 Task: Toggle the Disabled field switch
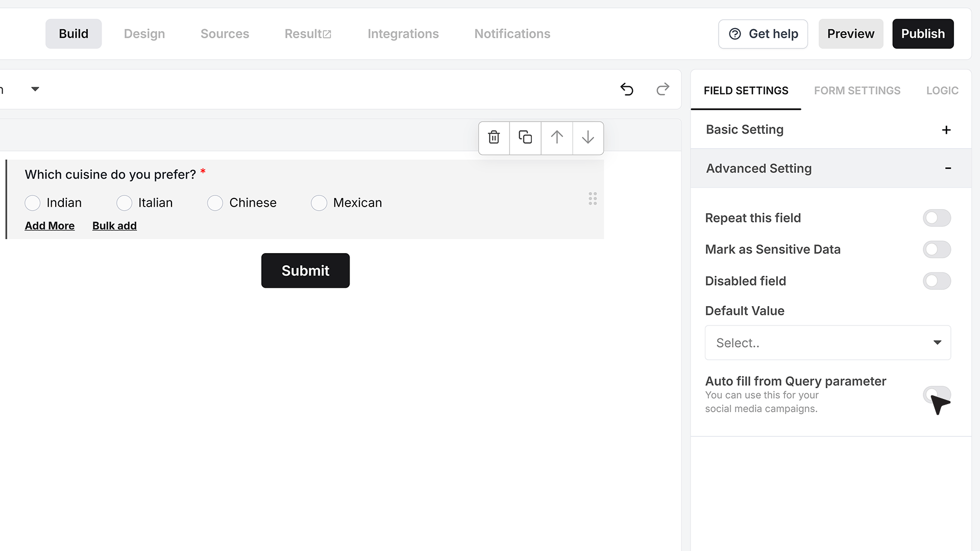coord(937,281)
